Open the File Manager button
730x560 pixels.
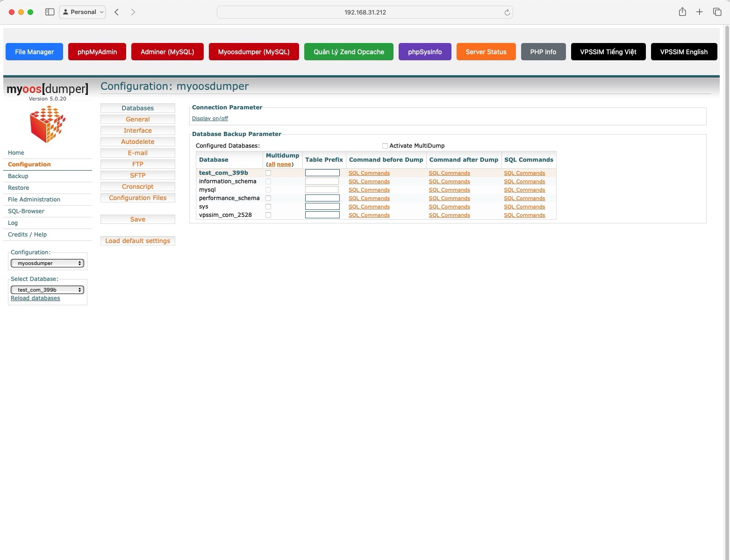tap(35, 52)
